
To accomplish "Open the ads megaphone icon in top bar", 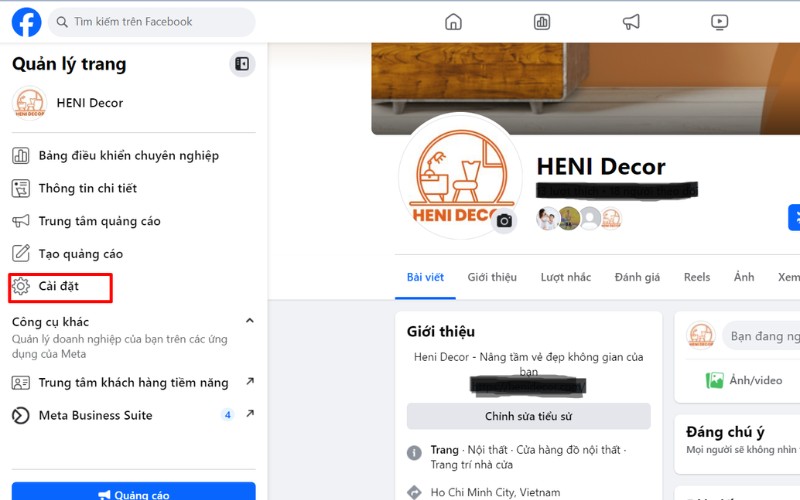I will pos(631,22).
